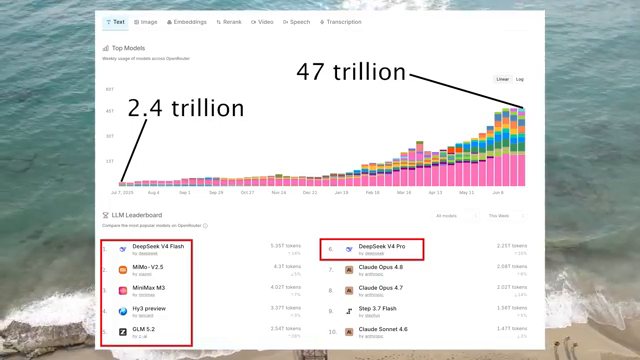The width and height of the screenshot is (640, 360).
Task: Open the This Week time range dropdown
Action: (506, 216)
